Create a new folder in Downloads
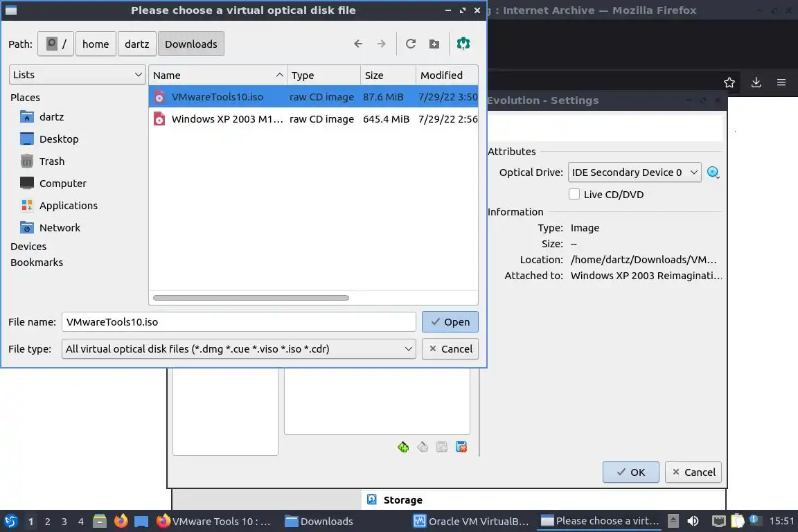798x532 pixels. tap(434, 44)
